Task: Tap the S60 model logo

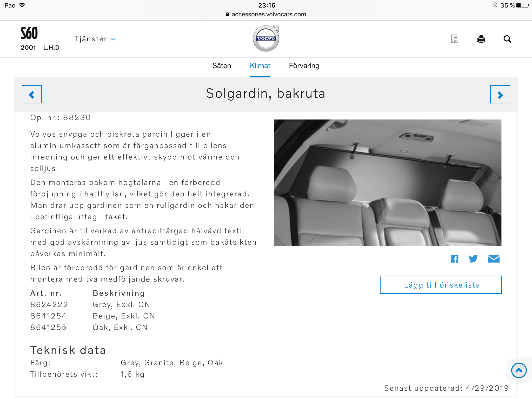Action: pos(29,33)
